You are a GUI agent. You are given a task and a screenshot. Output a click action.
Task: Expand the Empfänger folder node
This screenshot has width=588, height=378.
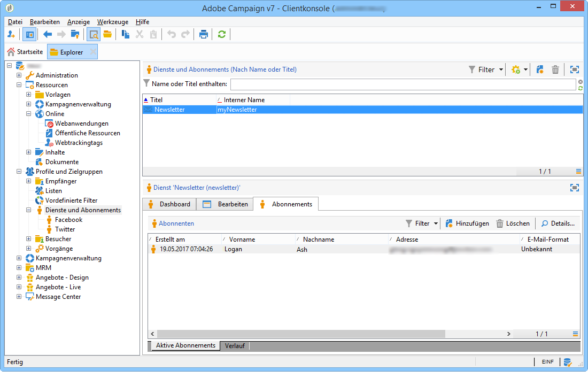[28, 181]
